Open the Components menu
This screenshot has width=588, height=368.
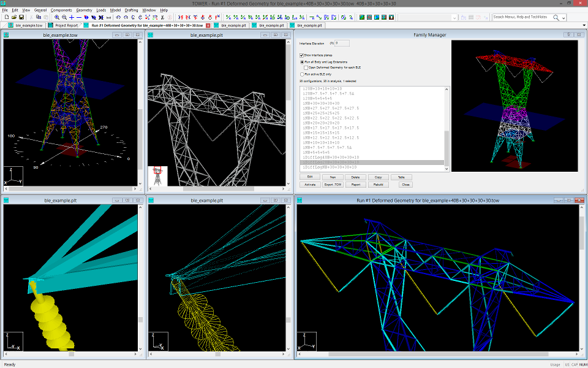pyautogui.click(x=61, y=10)
